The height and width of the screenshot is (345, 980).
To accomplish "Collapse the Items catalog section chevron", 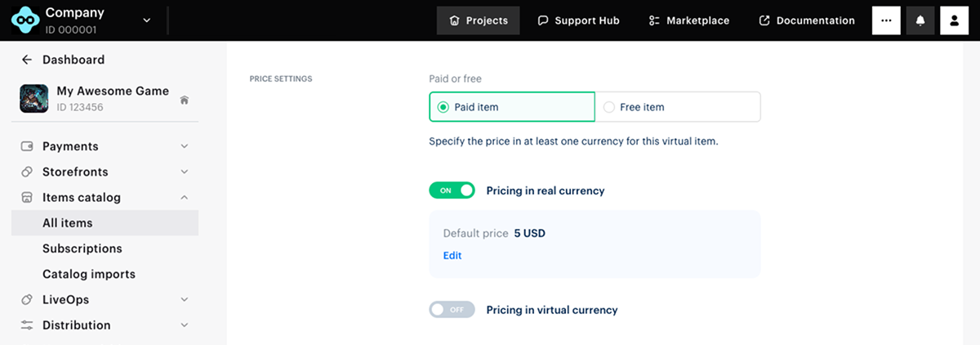I will point(185,197).
